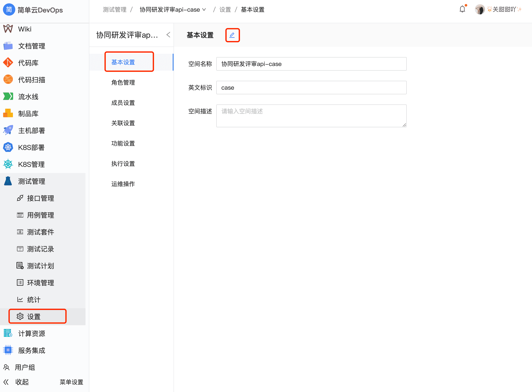Go to 测试管理 breadcrumb link
Screen dimensions: 532x392
coord(114,10)
